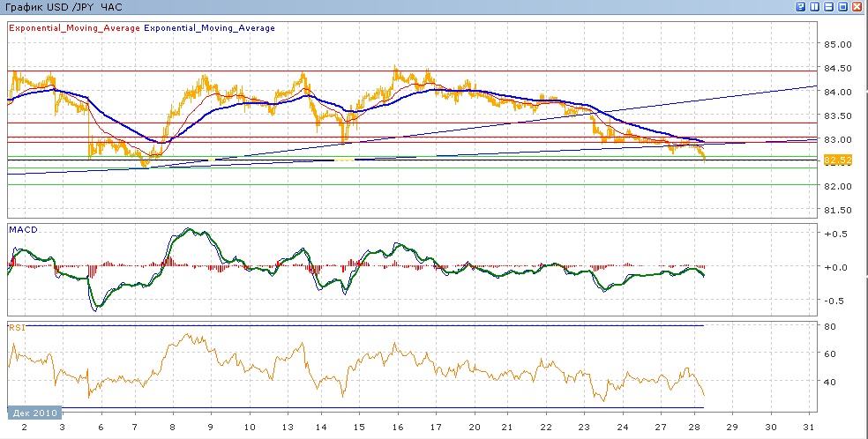868x439 pixels.
Task: Click the Дек 2010 month label
Action: [34, 413]
